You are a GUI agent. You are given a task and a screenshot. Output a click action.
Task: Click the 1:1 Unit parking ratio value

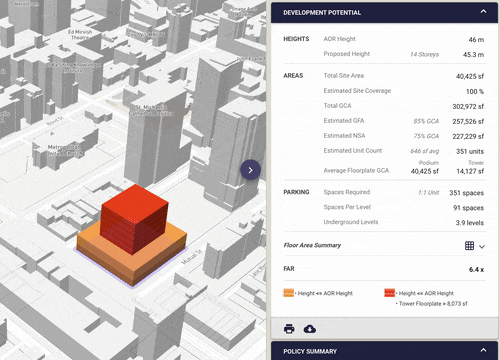coord(429,193)
